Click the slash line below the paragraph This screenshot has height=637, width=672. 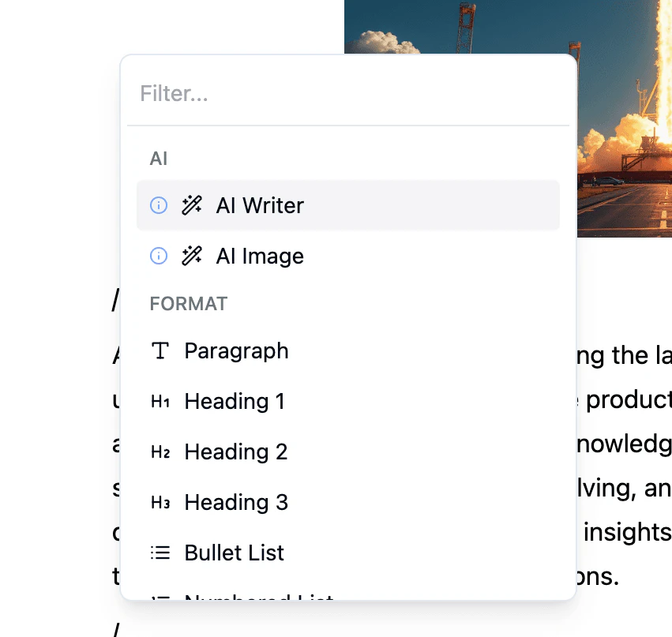[x=116, y=628]
